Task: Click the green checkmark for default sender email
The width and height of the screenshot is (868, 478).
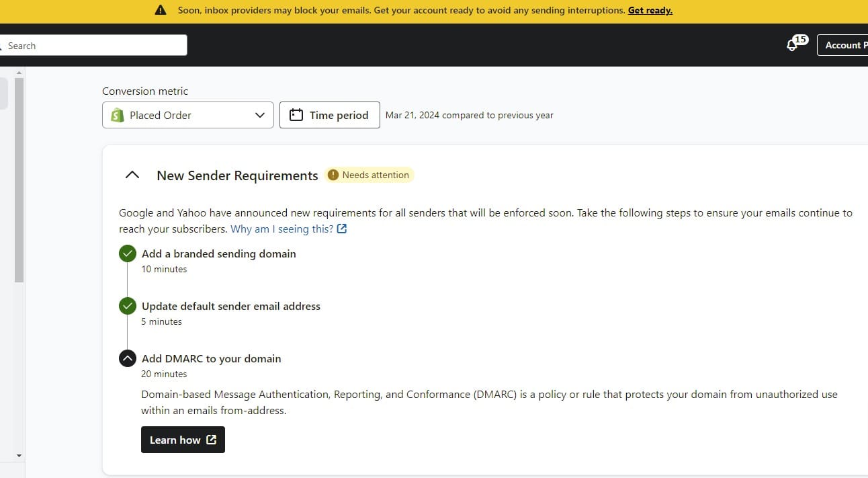Action: tap(128, 306)
